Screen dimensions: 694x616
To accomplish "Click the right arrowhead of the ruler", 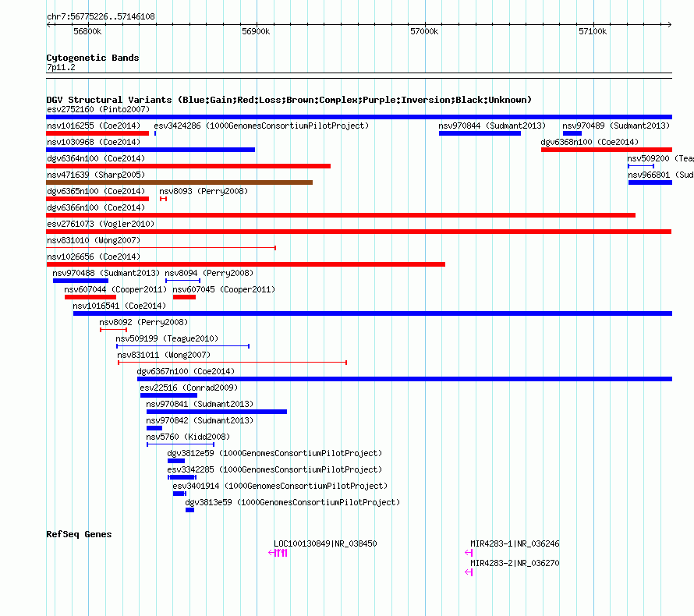I will click(x=669, y=24).
